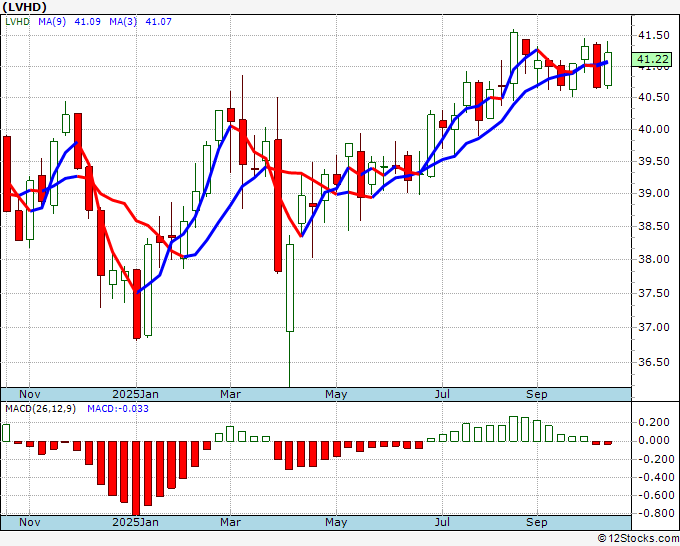Viewport: 680px width, 546px height.
Task: Click Mar on the price chart time axis
Action: 230,394
